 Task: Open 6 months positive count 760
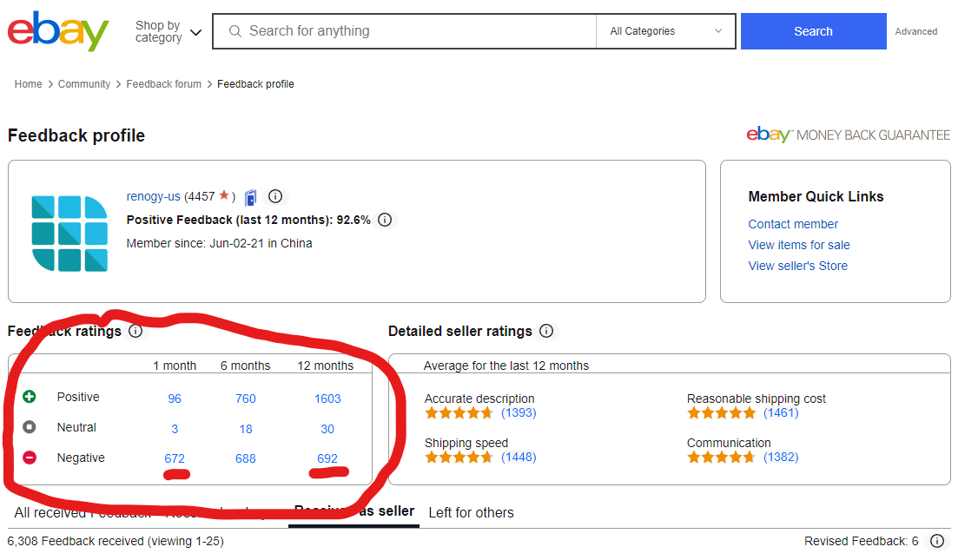click(x=246, y=399)
